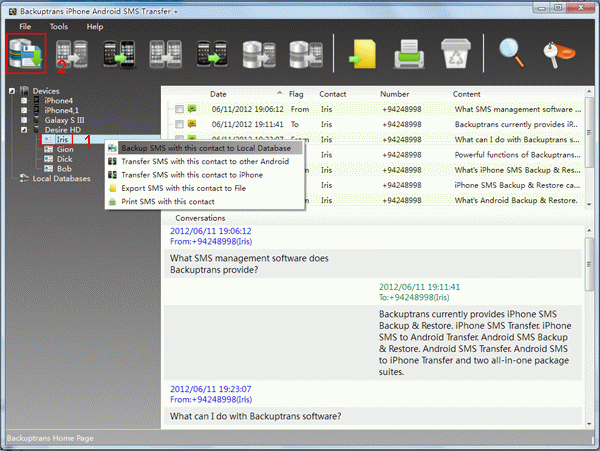Choose Export SMS with this contact to File
Screen dimensions: 600x451
coord(204,188)
